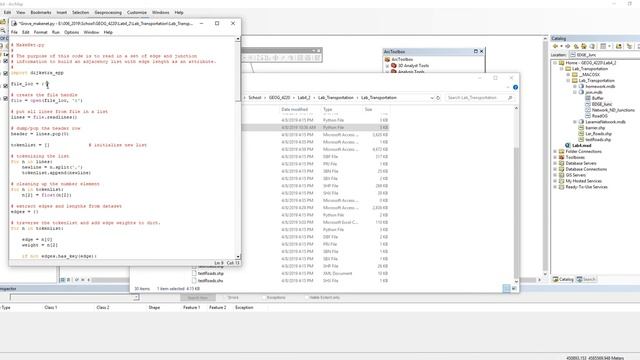Expand LaramieNetwork.mdb in the Catalog tree
This screenshot has height=360, width=640.
point(575,122)
